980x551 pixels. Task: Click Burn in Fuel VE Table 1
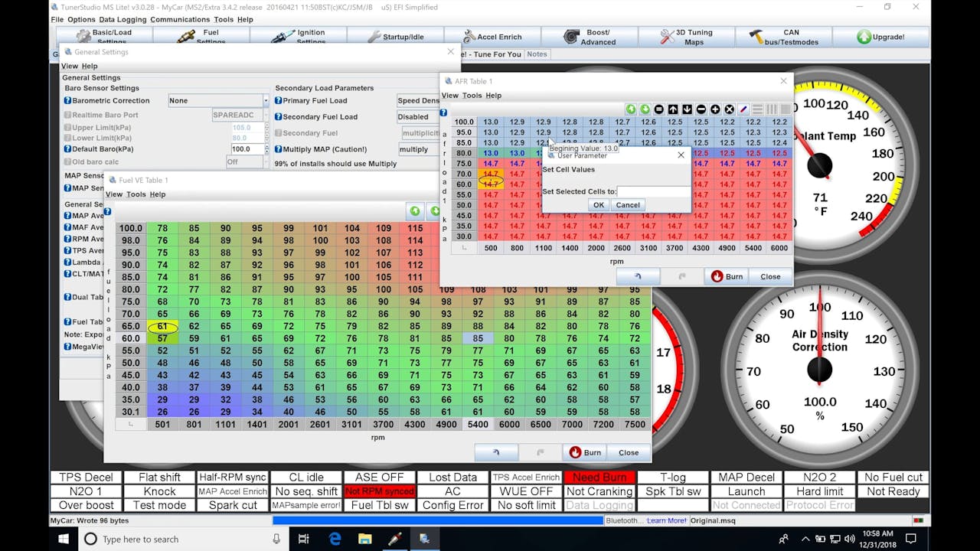[586, 452]
